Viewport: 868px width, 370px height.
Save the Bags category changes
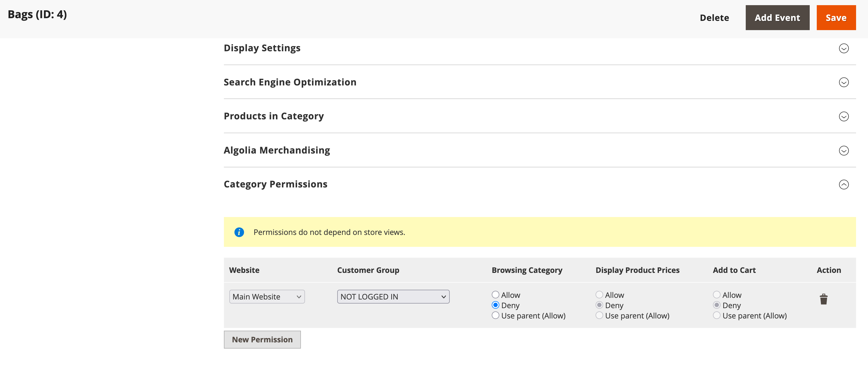click(836, 18)
